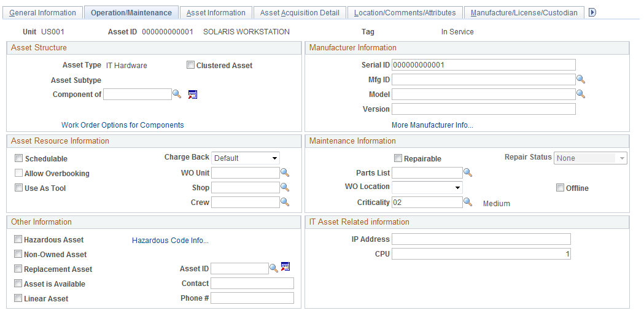Open the Repair Status dropdown

coord(591,158)
